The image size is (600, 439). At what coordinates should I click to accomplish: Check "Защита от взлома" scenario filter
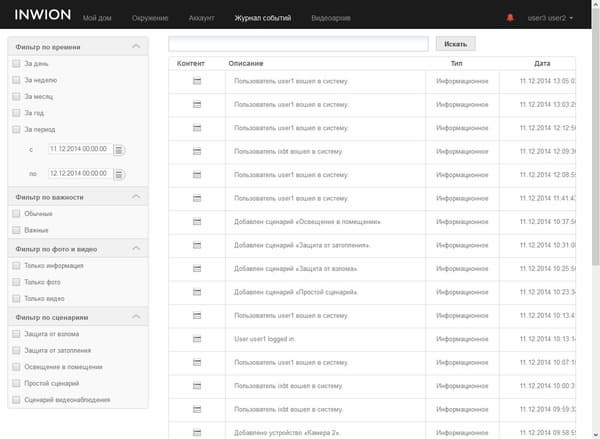(x=16, y=334)
